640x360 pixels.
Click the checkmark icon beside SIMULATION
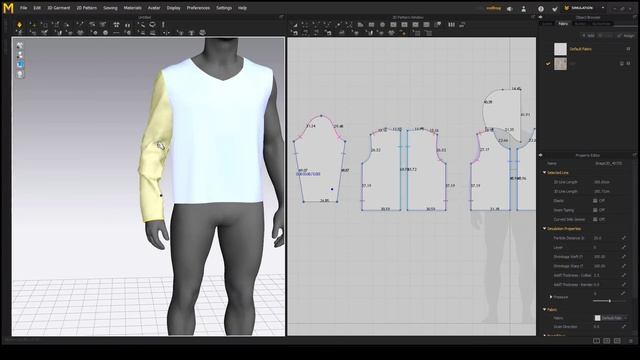pyautogui.click(x=555, y=9)
